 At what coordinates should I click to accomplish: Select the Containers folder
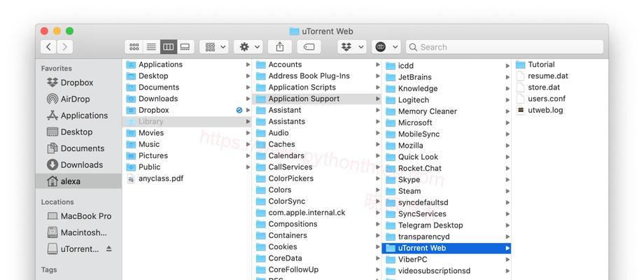(317, 235)
